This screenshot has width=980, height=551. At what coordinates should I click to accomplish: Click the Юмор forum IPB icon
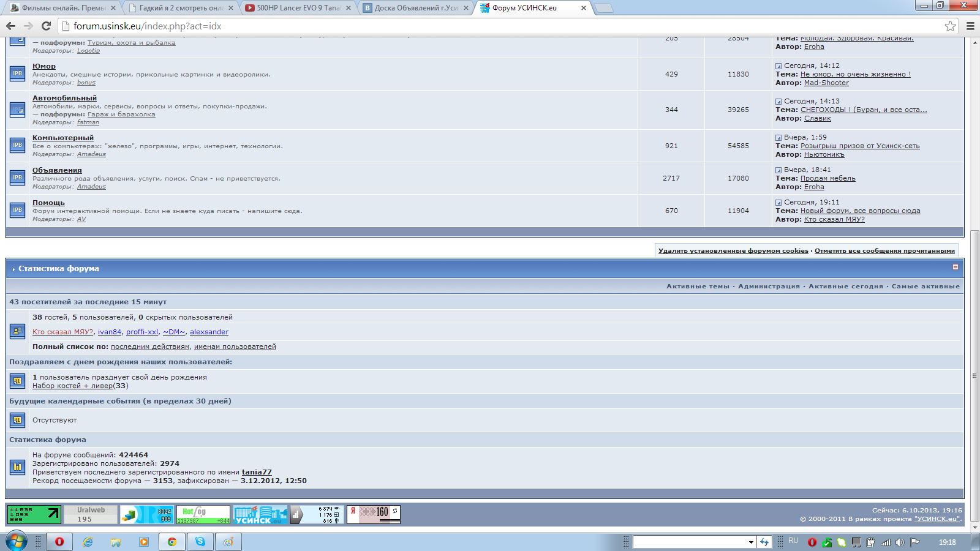pyautogui.click(x=17, y=73)
